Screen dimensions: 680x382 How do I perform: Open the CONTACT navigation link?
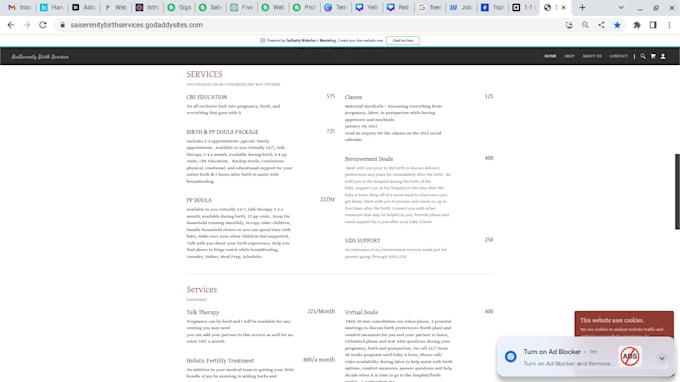pyautogui.click(x=618, y=56)
